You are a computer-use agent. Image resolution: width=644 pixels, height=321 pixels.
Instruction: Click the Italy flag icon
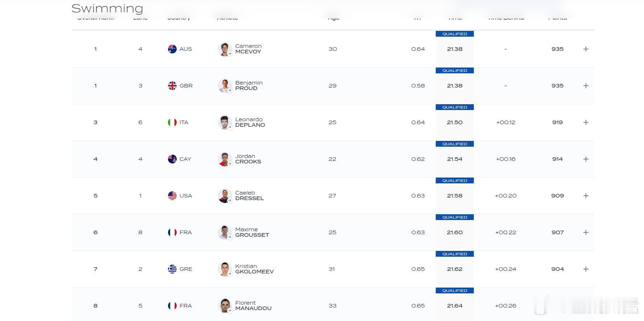click(x=172, y=122)
